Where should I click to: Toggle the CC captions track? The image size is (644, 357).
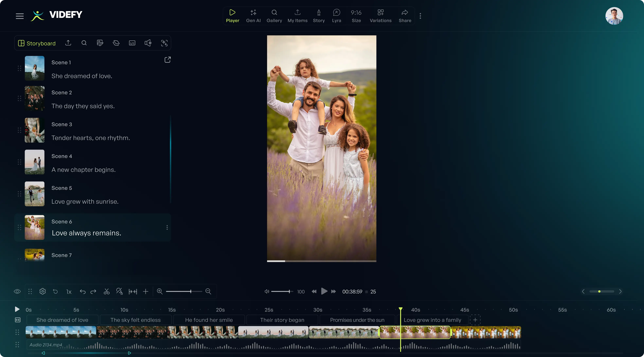(18, 320)
